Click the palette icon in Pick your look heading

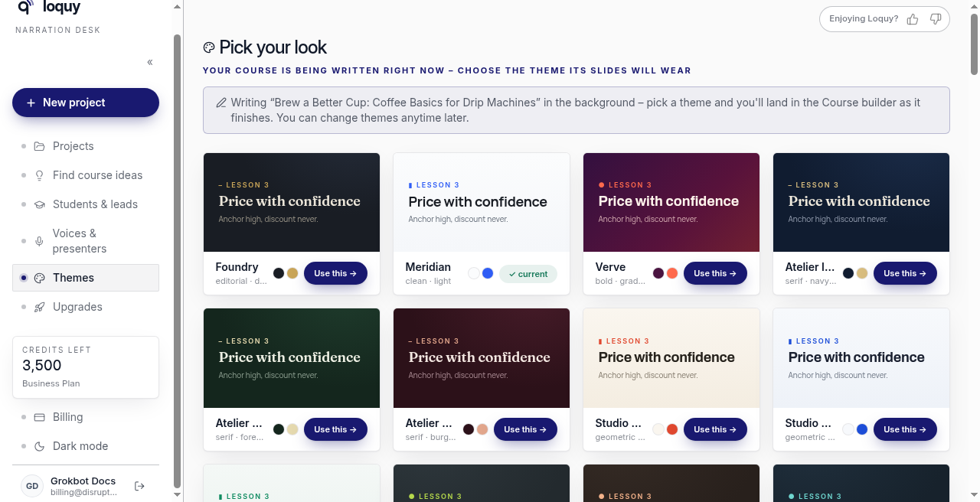[209, 47]
